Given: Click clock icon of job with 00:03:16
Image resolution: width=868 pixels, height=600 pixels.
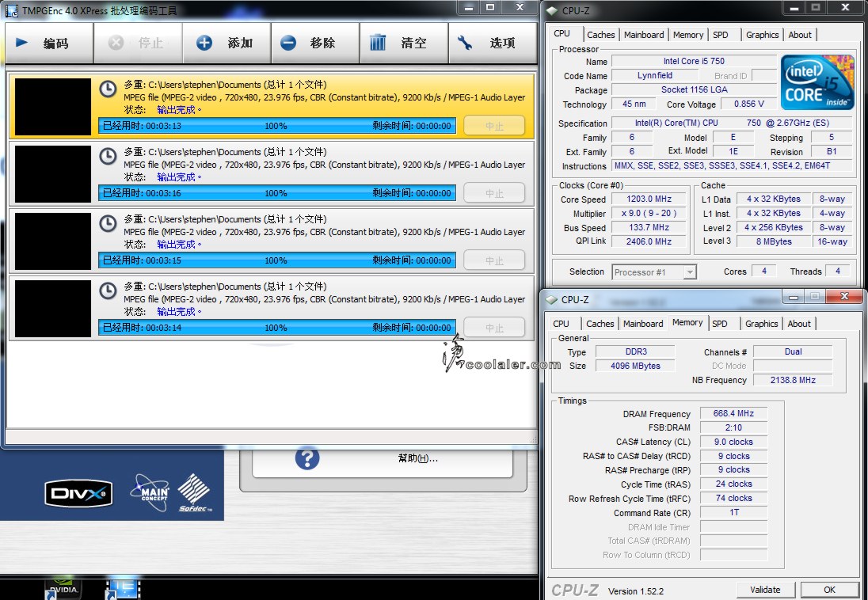Looking at the screenshot, I should [108, 156].
